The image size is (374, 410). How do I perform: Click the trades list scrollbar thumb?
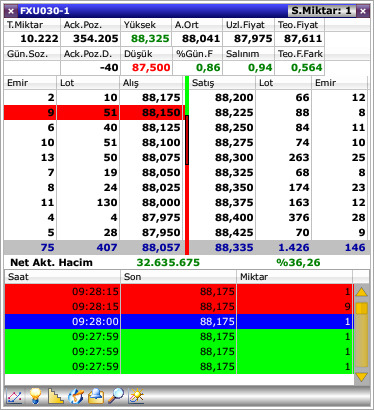[x=361, y=308]
